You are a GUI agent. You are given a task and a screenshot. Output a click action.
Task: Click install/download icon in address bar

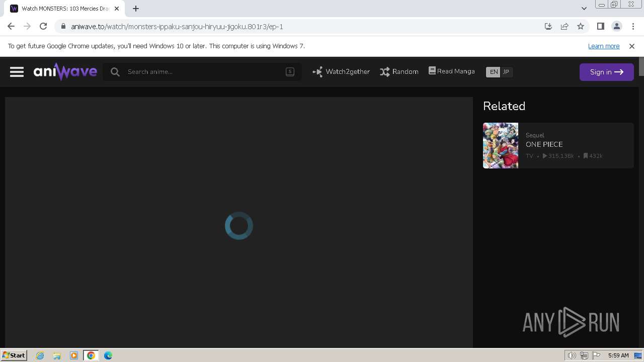coord(548,26)
